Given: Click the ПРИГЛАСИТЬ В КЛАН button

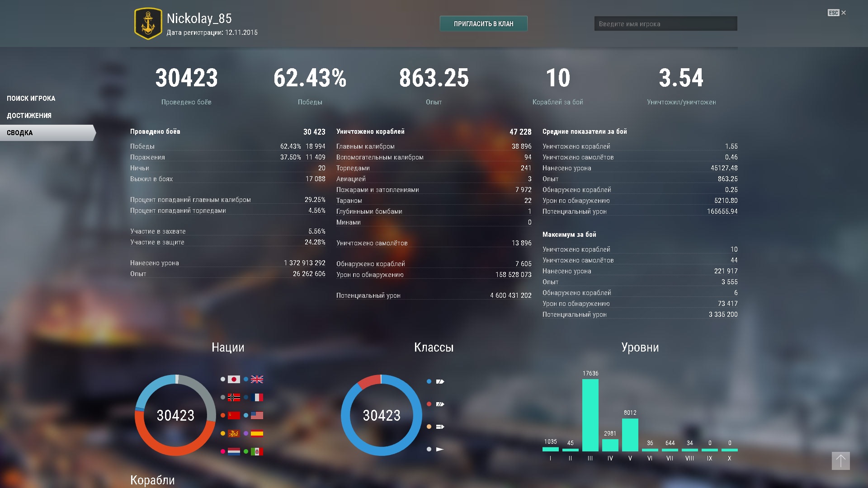Looking at the screenshot, I should pyautogui.click(x=483, y=23).
